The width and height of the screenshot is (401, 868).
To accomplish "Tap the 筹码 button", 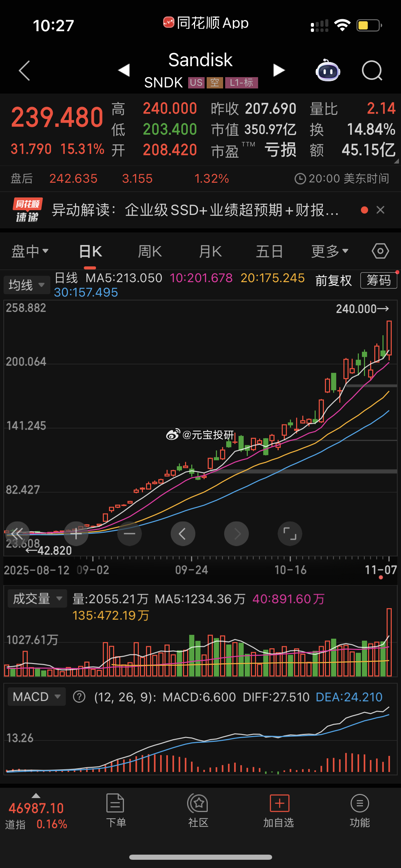I will coord(379,280).
